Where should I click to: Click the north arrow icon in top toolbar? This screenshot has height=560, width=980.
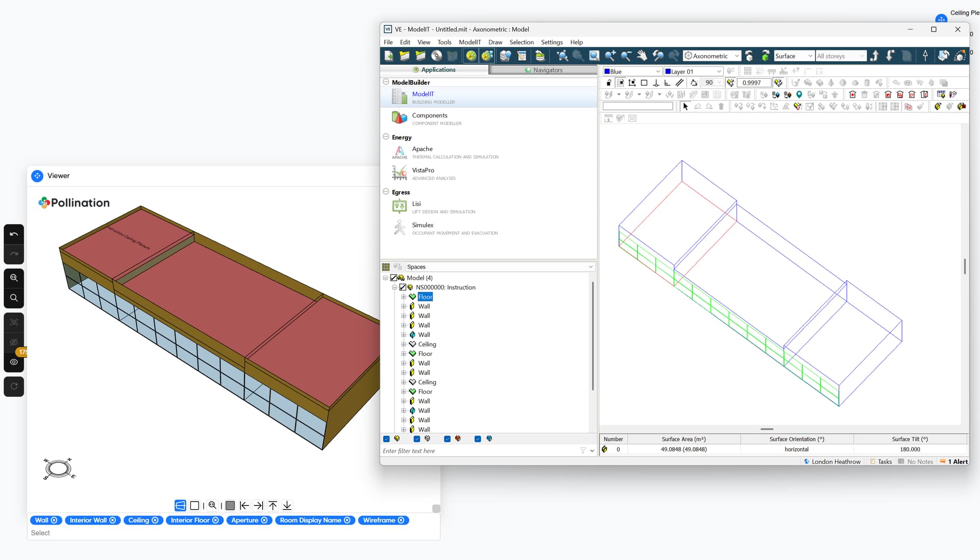[x=925, y=56]
